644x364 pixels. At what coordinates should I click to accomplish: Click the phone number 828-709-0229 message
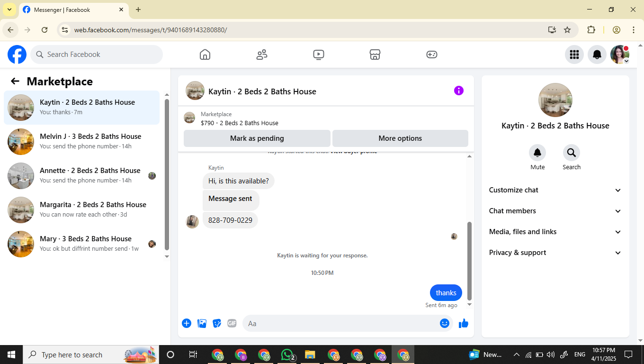230,220
